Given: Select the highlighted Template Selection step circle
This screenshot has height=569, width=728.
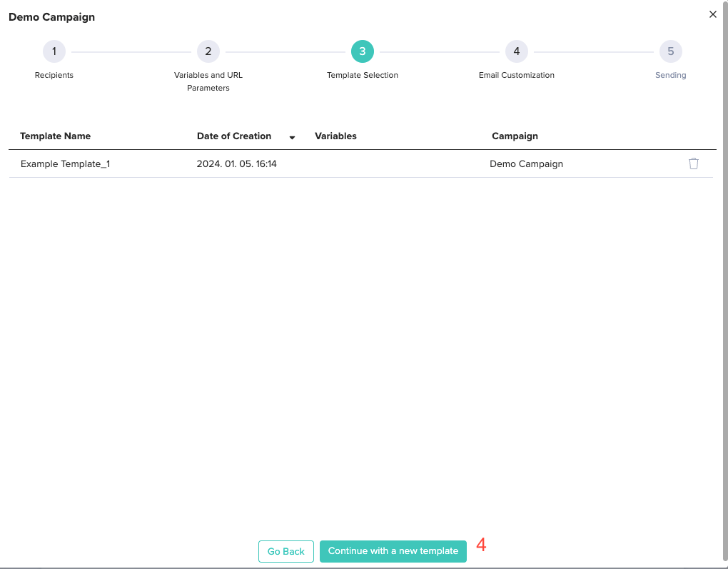Looking at the screenshot, I should click(362, 51).
